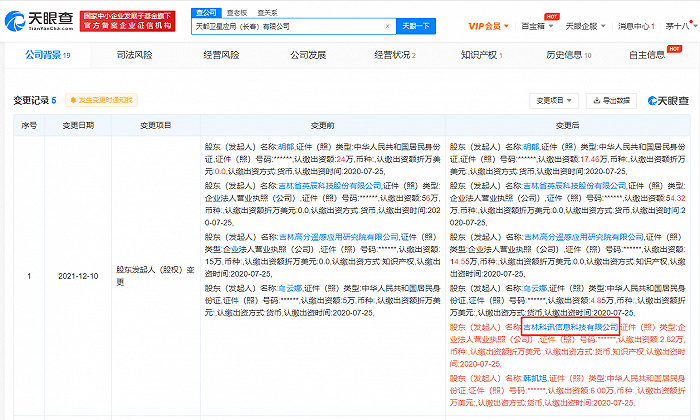Click the 变更日期 column header
Image resolution: width=700 pixels, height=420 pixels.
point(78,125)
